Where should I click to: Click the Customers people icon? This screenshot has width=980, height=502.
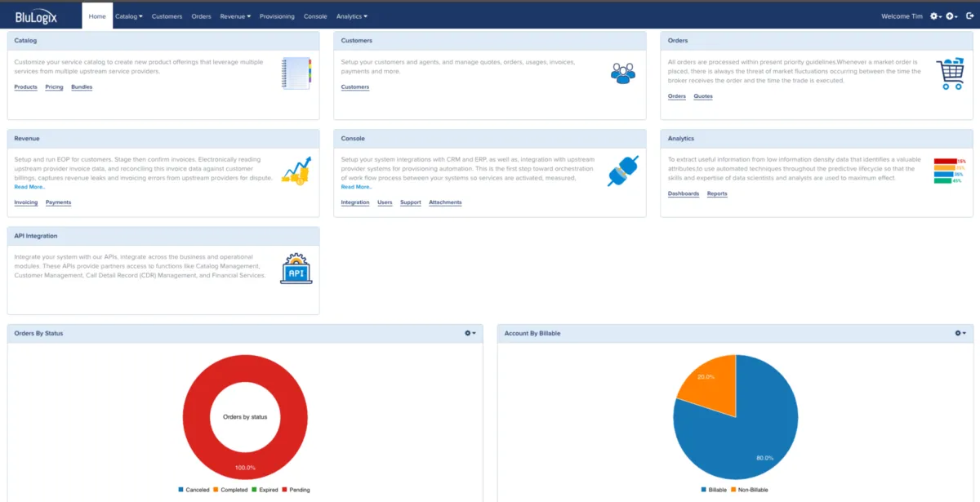(x=622, y=73)
